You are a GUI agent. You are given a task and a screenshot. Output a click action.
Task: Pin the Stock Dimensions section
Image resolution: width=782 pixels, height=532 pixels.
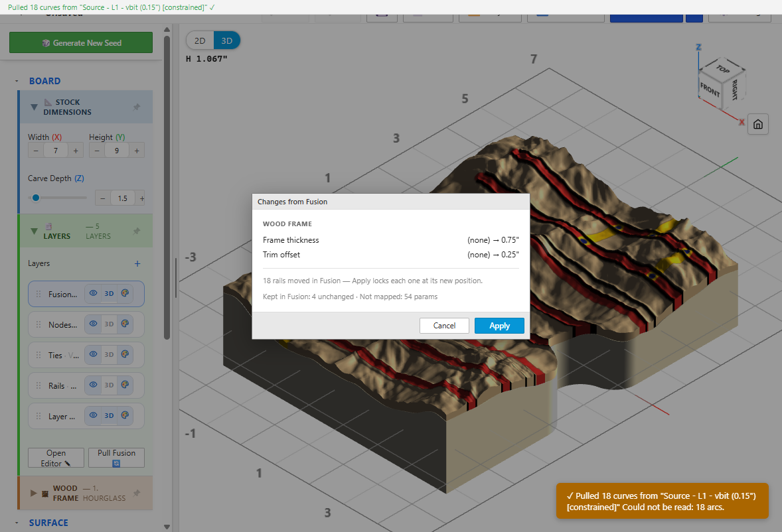click(137, 107)
